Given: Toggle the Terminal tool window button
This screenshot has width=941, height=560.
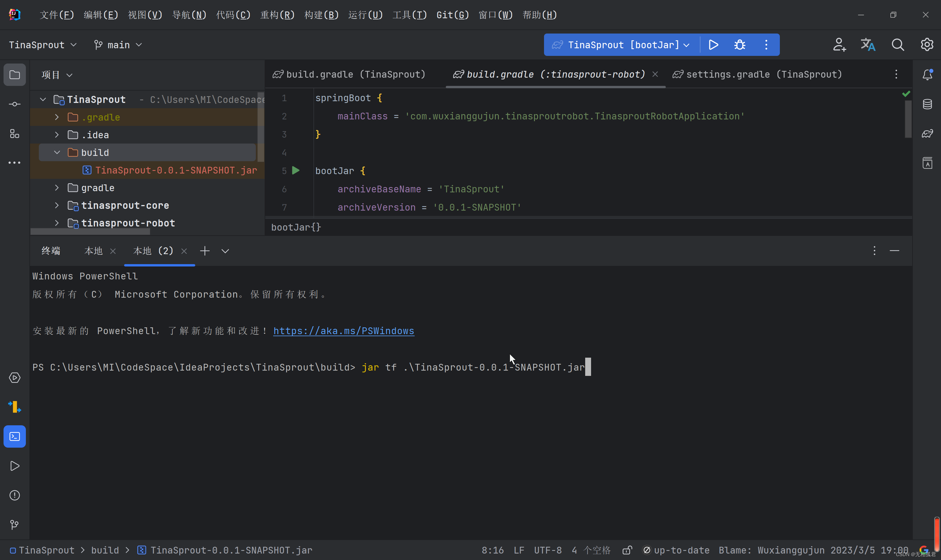Looking at the screenshot, I should tap(14, 436).
